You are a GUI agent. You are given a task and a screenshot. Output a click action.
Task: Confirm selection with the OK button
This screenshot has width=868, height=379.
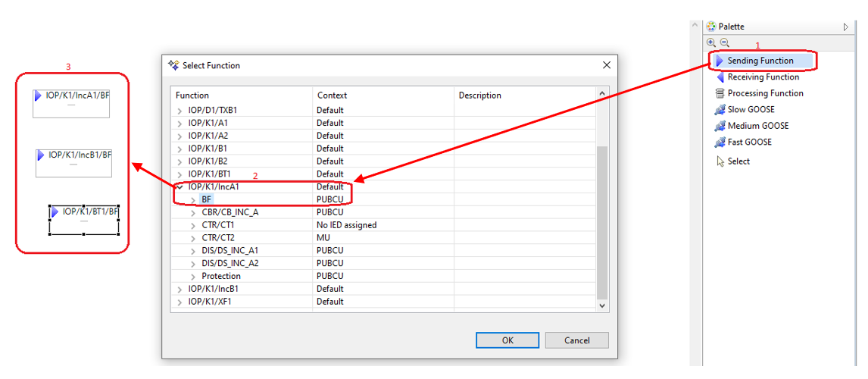[x=507, y=340]
